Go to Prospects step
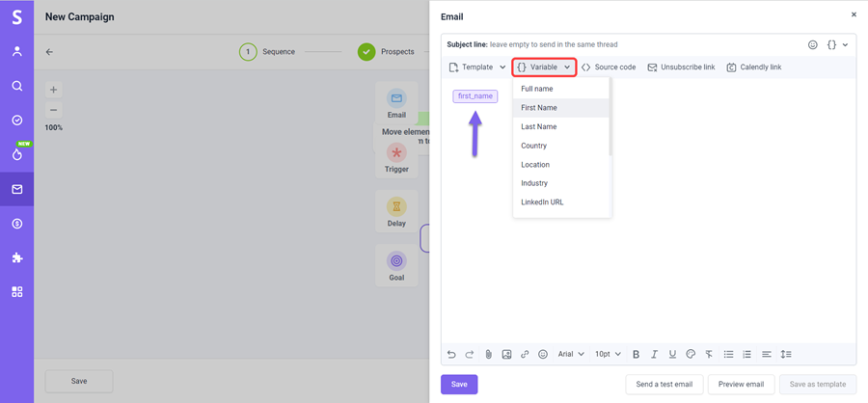This screenshot has height=403, width=868. [386, 51]
